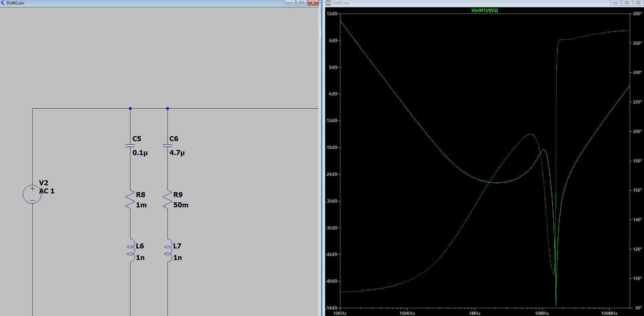This screenshot has height=316, width=644.
Task: Click the V2 reference label
Action: pyautogui.click(x=43, y=183)
